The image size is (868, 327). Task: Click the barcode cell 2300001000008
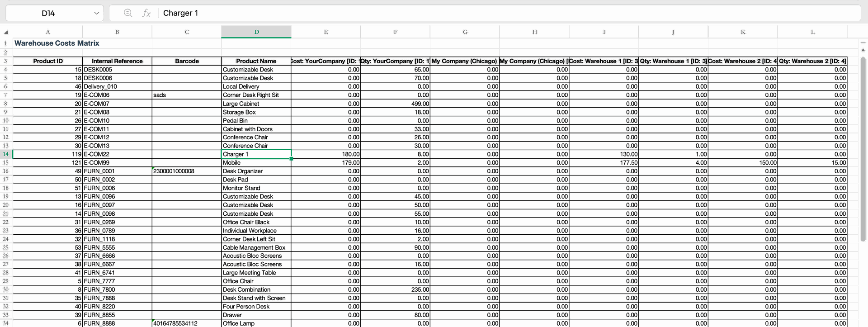(x=187, y=171)
